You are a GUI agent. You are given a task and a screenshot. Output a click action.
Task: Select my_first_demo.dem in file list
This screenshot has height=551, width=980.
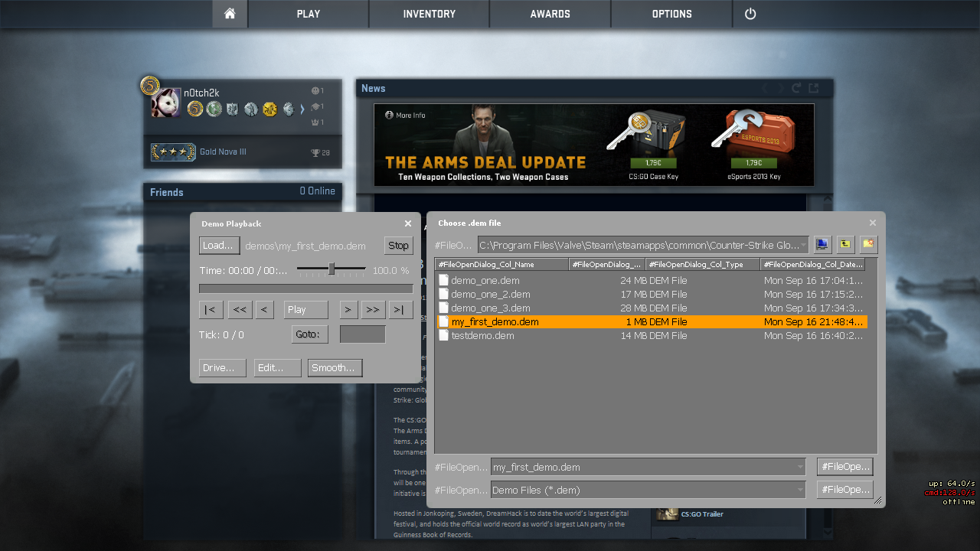652,322
